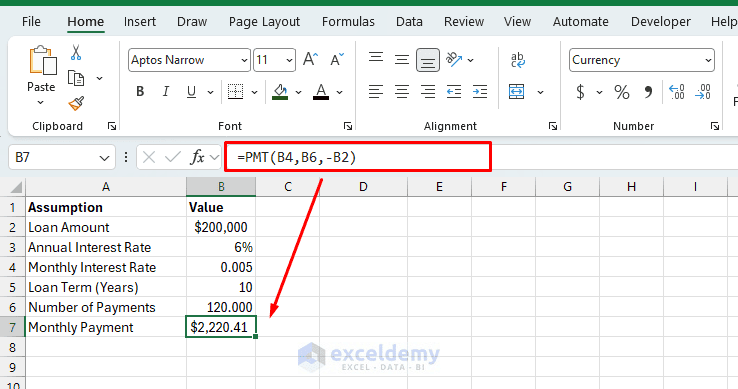Decrease font size with smaller A
This screenshot has height=389, width=738.
tap(337, 60)
